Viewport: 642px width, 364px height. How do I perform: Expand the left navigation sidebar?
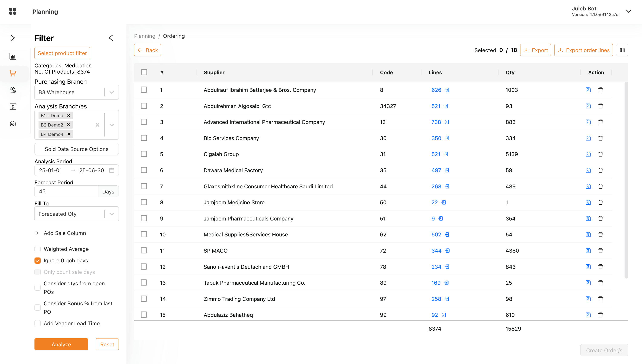click(x=13, y=38)
